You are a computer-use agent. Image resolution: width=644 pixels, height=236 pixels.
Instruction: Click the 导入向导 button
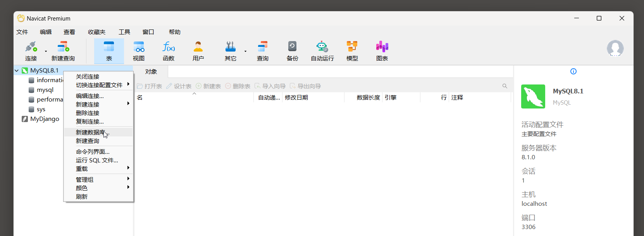[x=270, y=86]
